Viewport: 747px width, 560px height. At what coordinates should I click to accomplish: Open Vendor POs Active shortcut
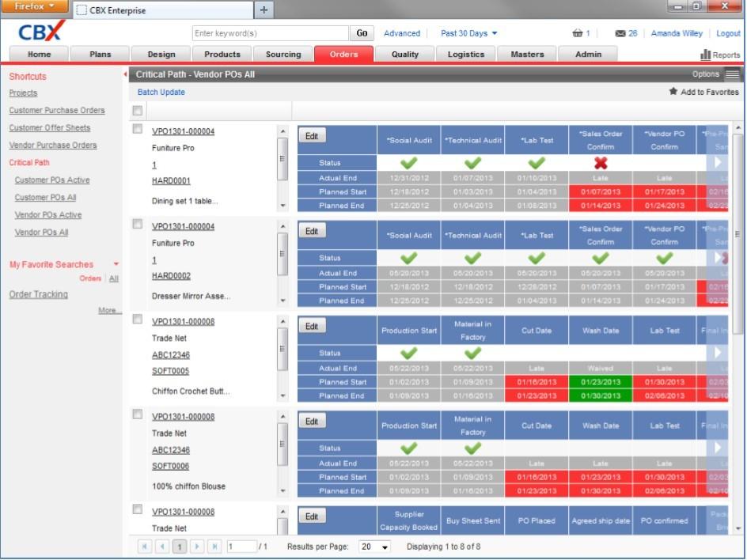pyautogui.click(x=48, y=215)
